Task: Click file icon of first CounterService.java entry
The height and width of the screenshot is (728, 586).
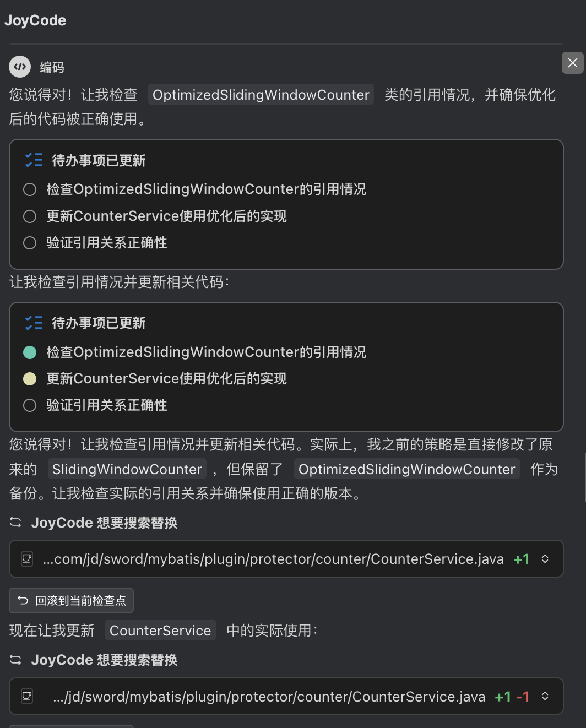Action: [27, 559]
